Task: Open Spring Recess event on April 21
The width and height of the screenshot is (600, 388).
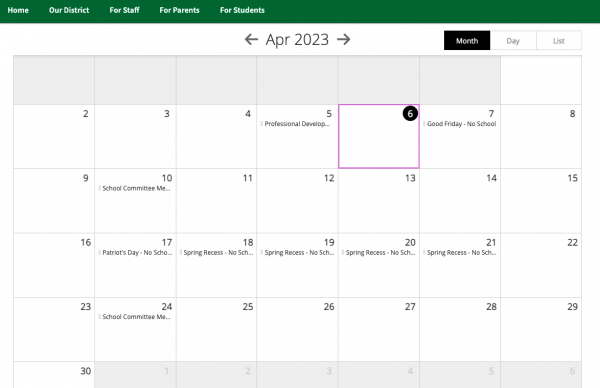Action: (461, 253)
